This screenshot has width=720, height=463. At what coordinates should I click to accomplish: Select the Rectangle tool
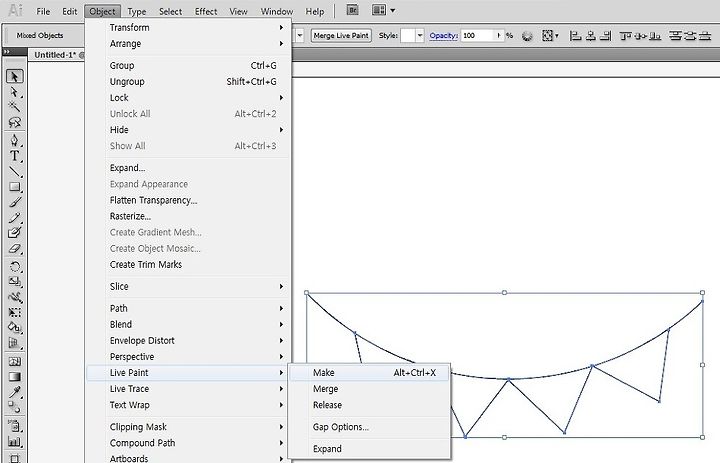tap(15, 187)
